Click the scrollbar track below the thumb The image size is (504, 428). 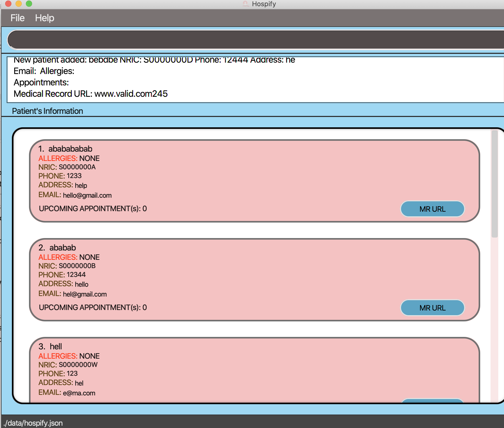point(494,318)
